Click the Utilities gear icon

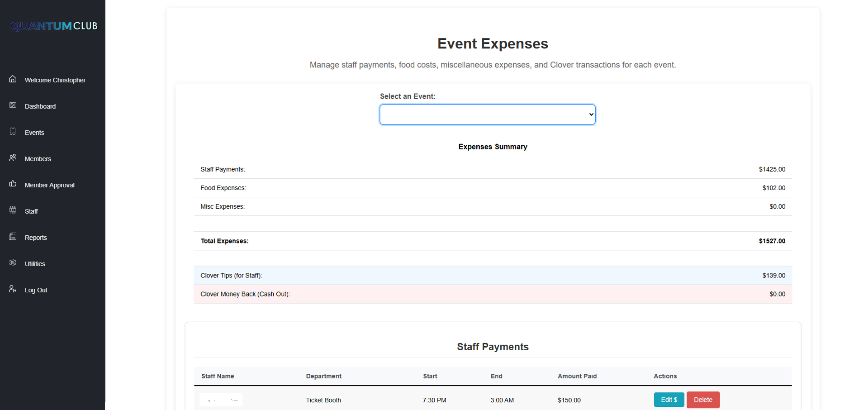coord(13,263)
